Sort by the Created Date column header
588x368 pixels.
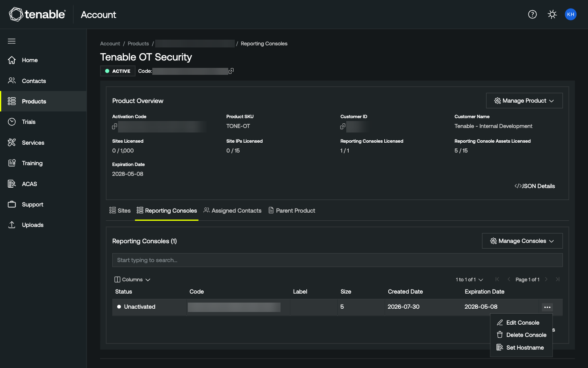tap(405, 292)
